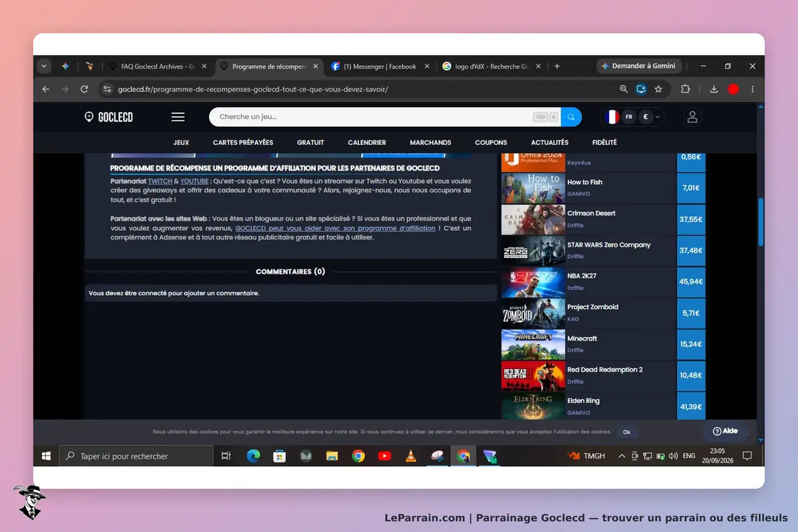Click the French flag icon
This screenshot has height=532, width=798.
(611, 117)
